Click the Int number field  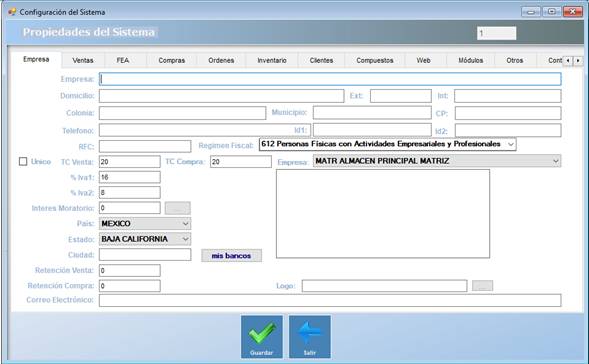tap(508, 96)
